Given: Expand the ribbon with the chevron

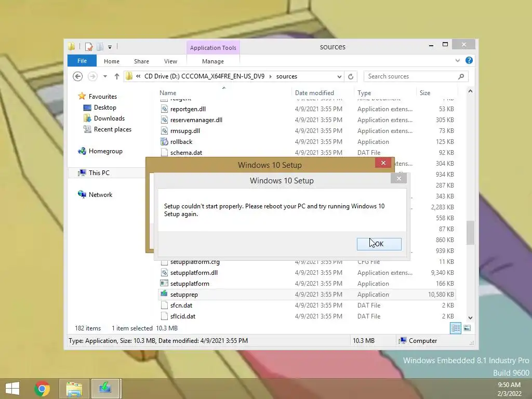Looking at the screenshot, I should click(x=457, y=61).
